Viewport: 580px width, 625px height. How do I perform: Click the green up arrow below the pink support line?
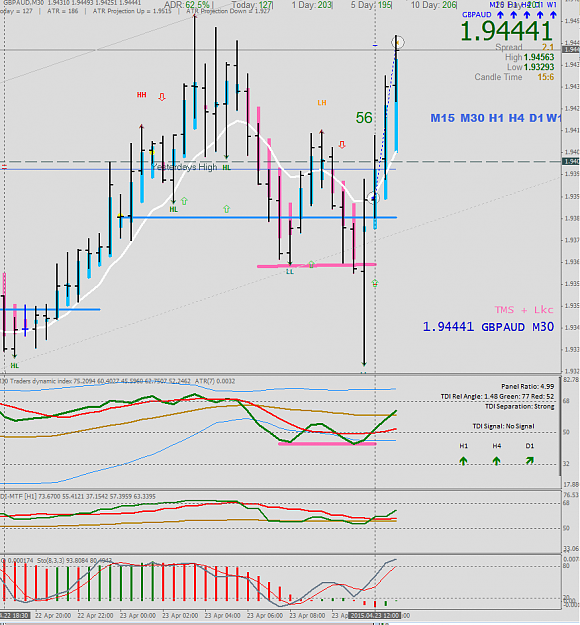[375, 283]
